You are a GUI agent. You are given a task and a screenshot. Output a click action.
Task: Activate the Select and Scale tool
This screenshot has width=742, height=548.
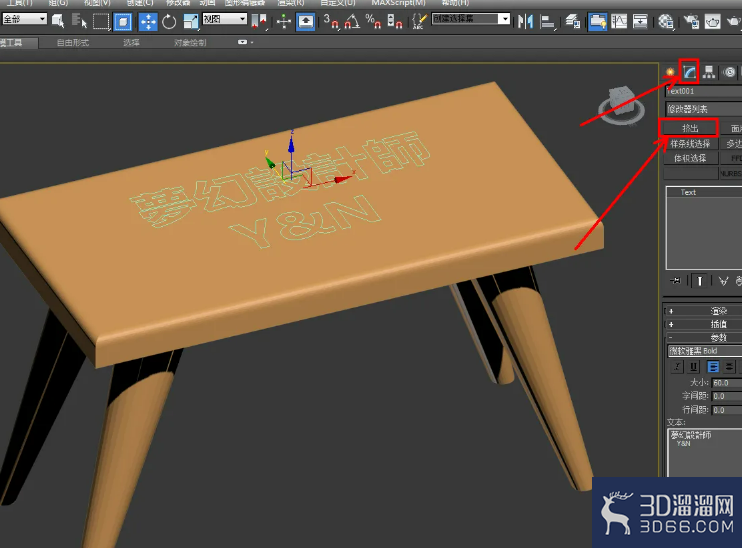191,22
